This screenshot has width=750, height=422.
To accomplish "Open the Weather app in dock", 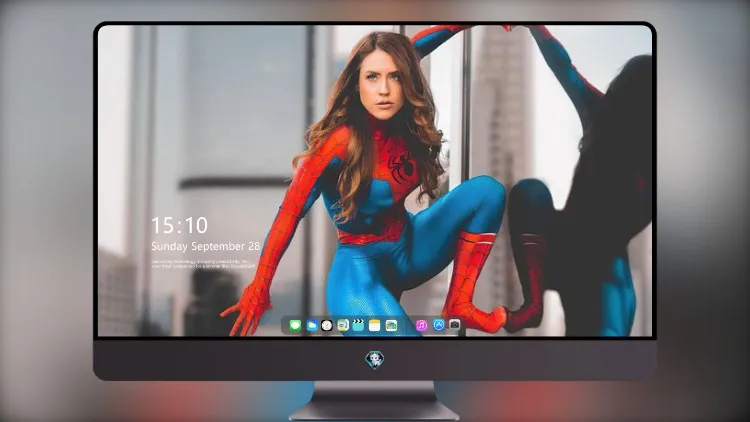I will point(311,325).
